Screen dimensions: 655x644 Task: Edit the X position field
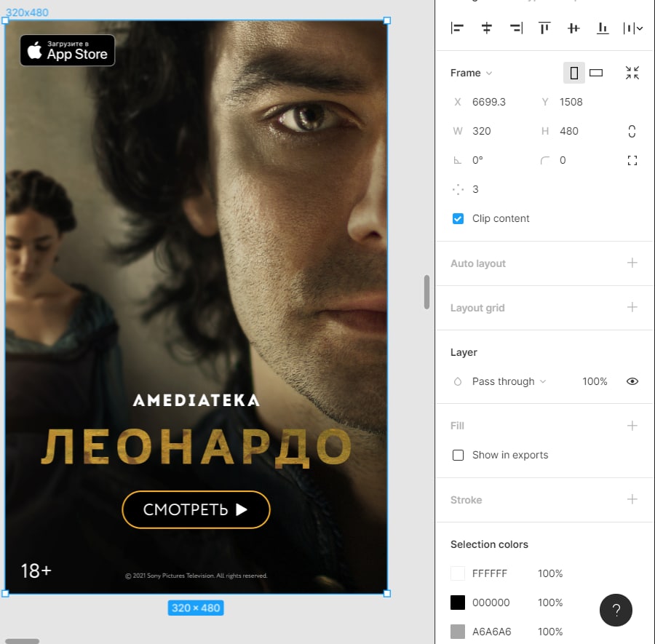(489, 102)
